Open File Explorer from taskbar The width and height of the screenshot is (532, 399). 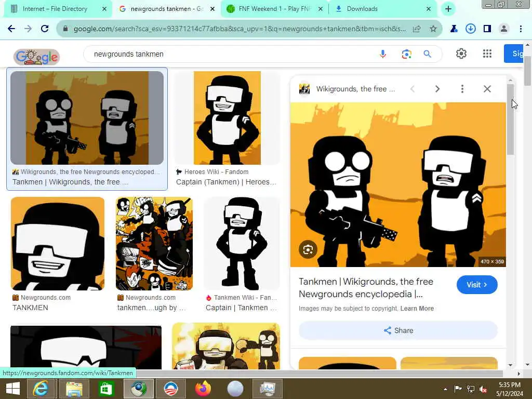[x=74, y=389]
